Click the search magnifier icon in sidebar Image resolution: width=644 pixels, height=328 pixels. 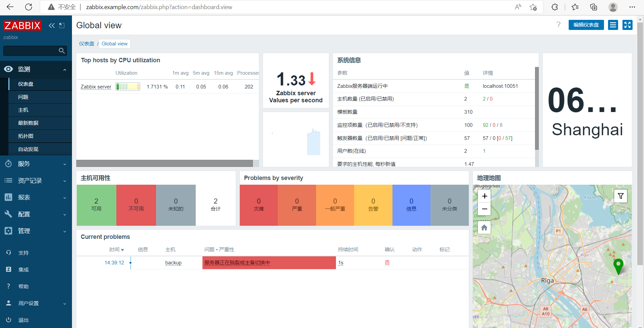coord(62,51)
